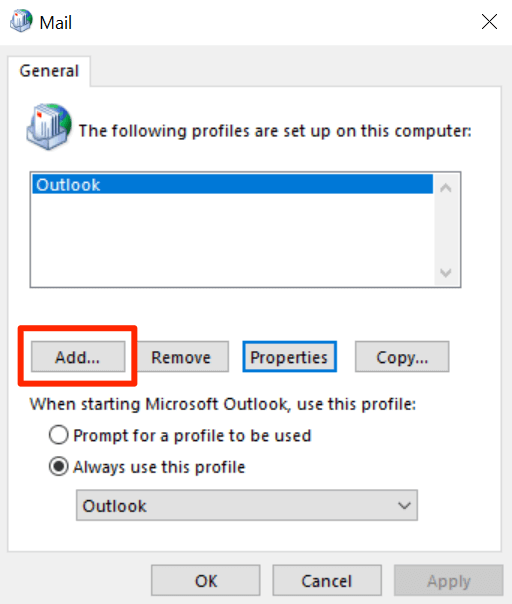512x604 pixels.
Task: Open profile Properties
Action: point(289,357)
